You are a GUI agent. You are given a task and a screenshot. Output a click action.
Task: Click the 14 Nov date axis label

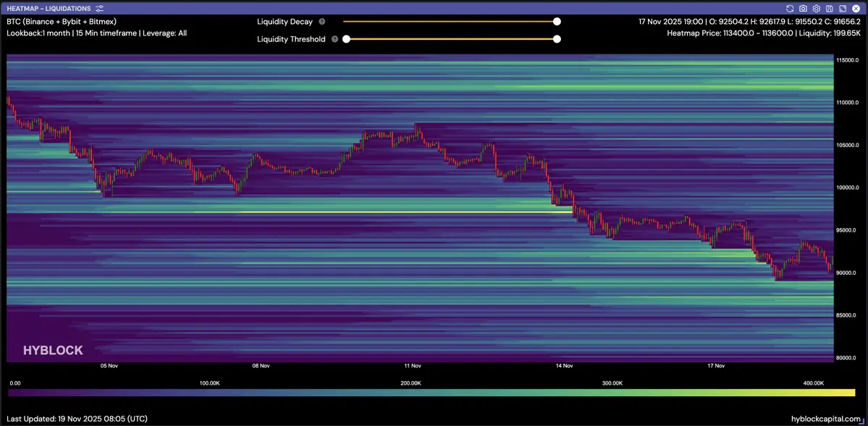pyautogui.click(x=564, y=366)
